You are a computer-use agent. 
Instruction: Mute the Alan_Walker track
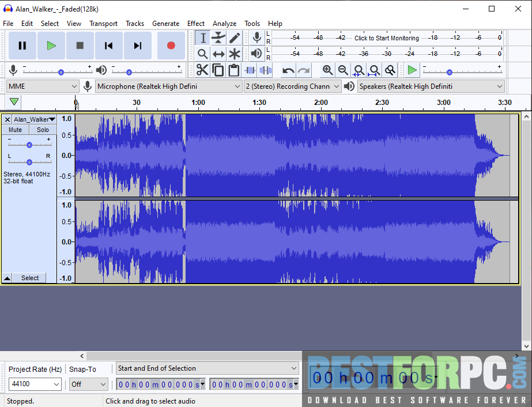15,130
